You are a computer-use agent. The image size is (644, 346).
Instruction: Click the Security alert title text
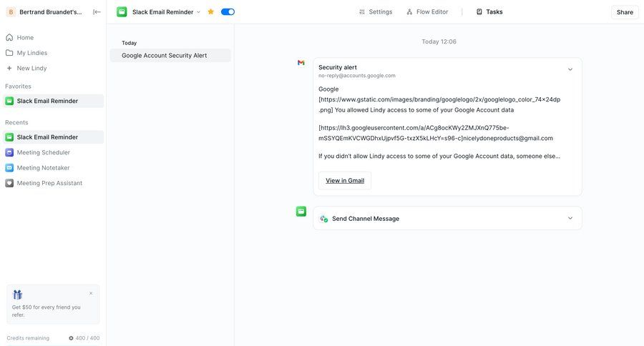pyautogui.click(x=338, y=67)
